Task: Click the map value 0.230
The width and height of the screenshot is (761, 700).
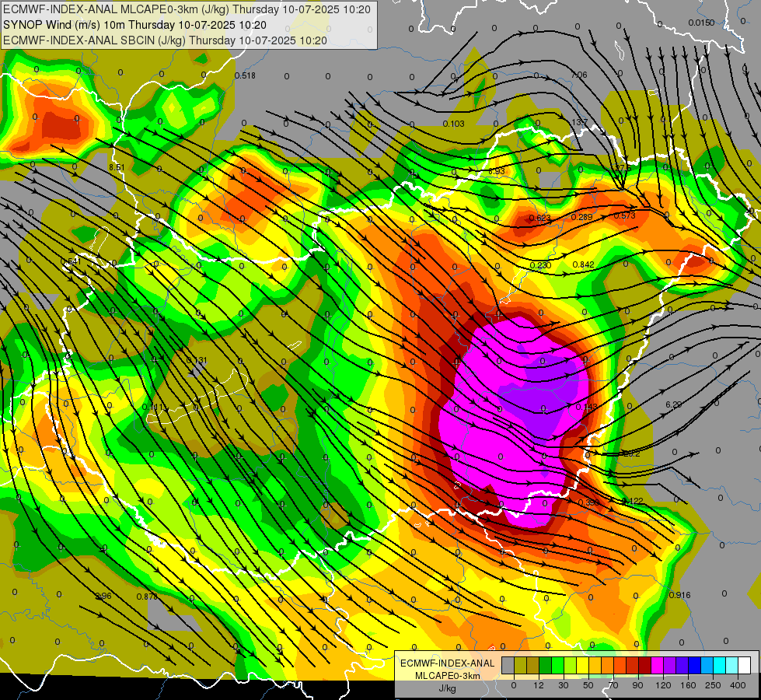Action: 540,265
